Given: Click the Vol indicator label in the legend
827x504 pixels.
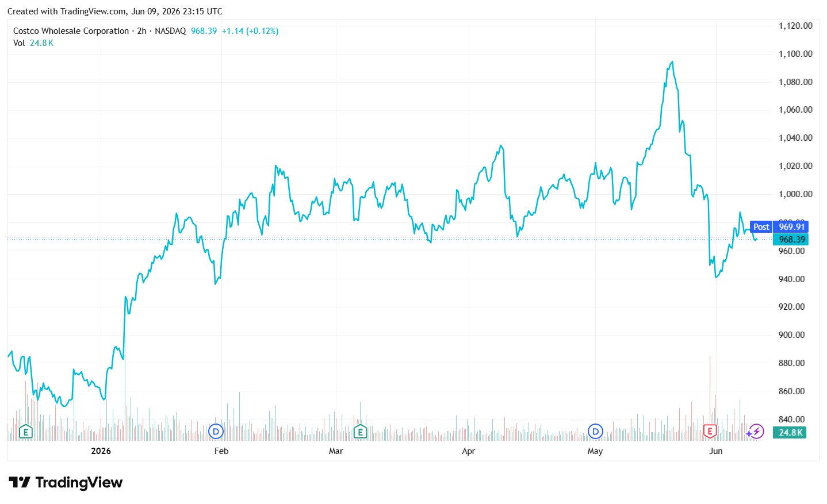Looking at the screenshot, I should coord(19,43).
